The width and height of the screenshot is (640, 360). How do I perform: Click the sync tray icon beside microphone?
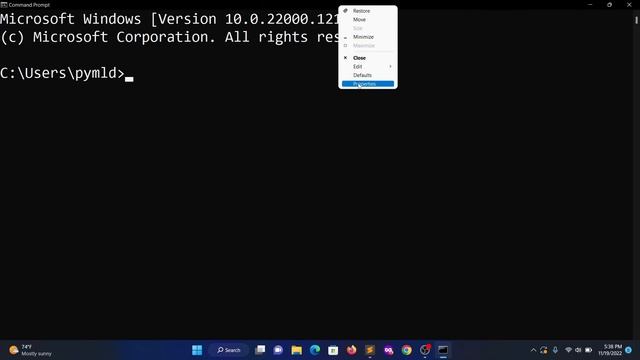point(544,350)
